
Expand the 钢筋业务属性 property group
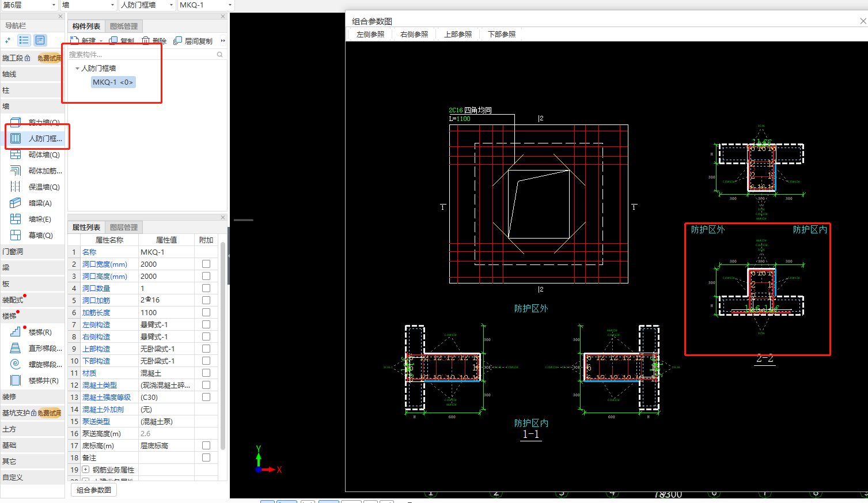(85, 470)
